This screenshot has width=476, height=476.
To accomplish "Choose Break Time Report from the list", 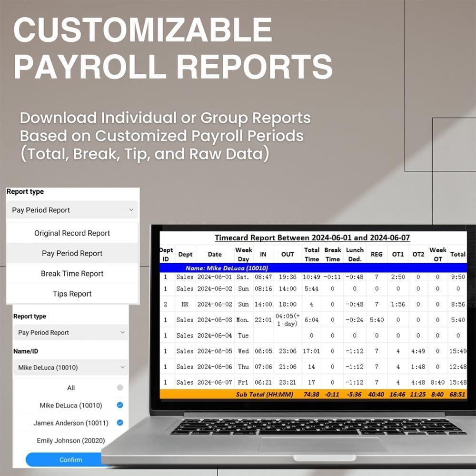I will point(72,274).
